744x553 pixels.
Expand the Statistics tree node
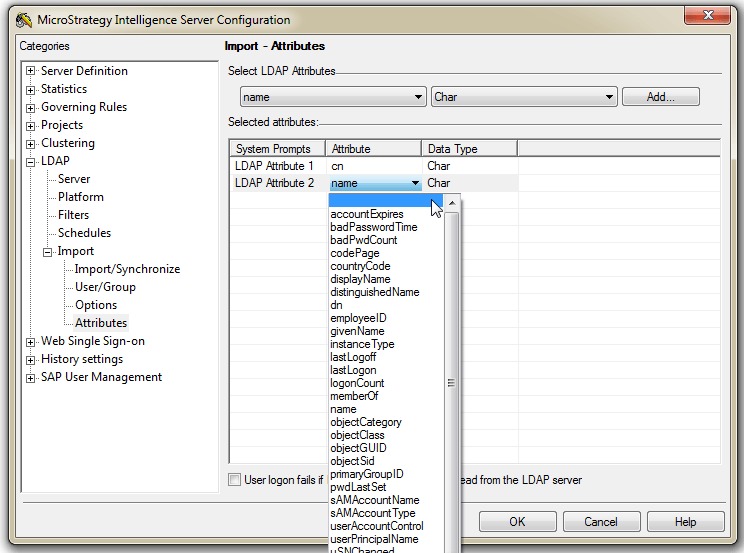(30, 89)
